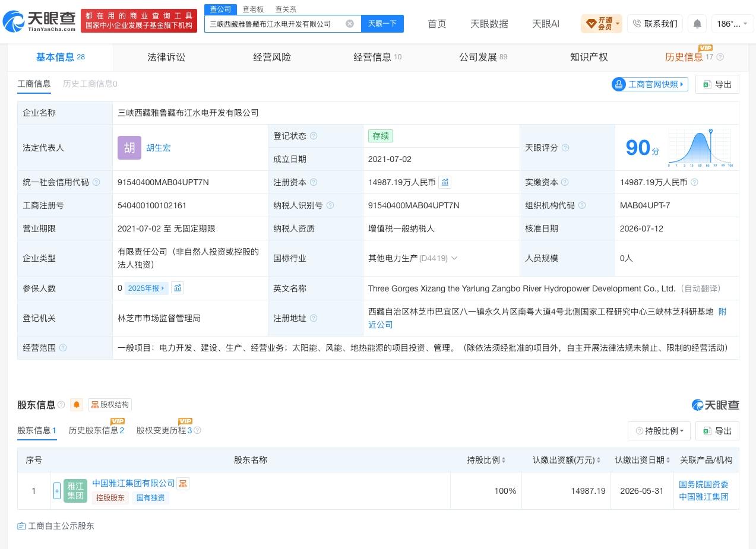Open the 雅江集团 shareholder logo
This screenshot has width=756, height=549.
tap(75, 491)
